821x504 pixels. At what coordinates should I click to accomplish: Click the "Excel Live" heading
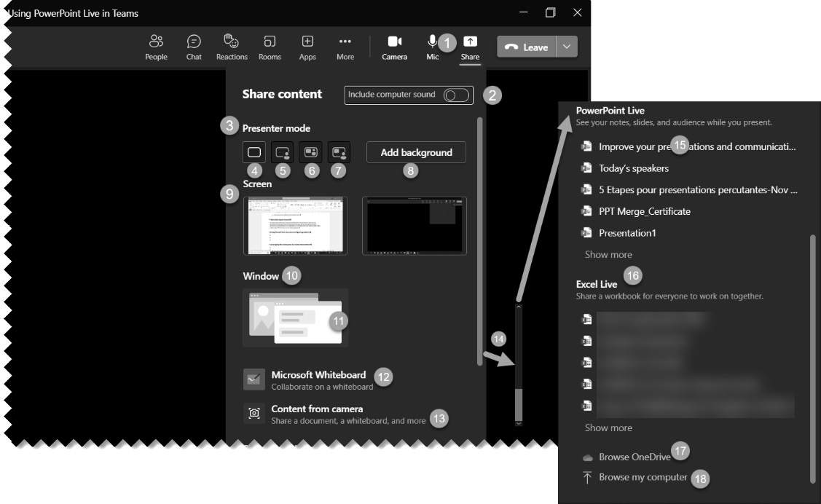click(x=597, y=284)
